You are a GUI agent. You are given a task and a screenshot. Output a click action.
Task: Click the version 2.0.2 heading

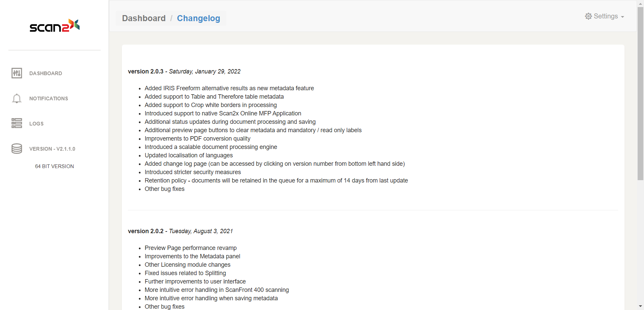[x=146, y=231]
